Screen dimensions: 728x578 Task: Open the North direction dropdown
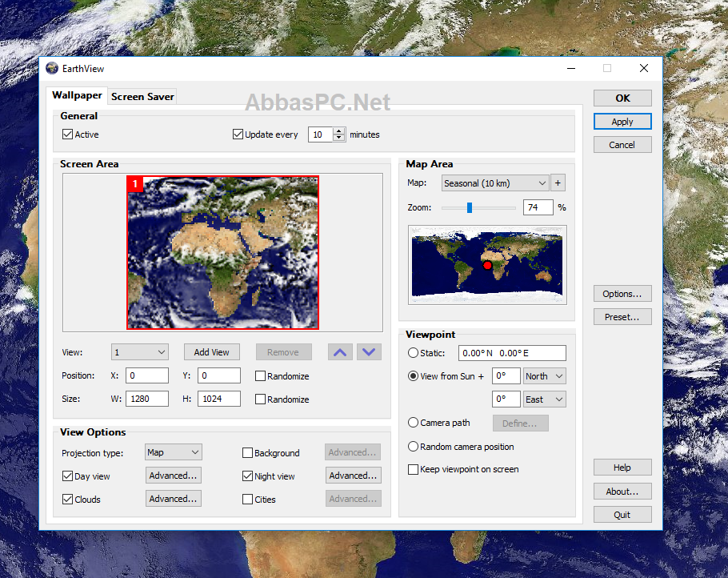coord(545,376)
